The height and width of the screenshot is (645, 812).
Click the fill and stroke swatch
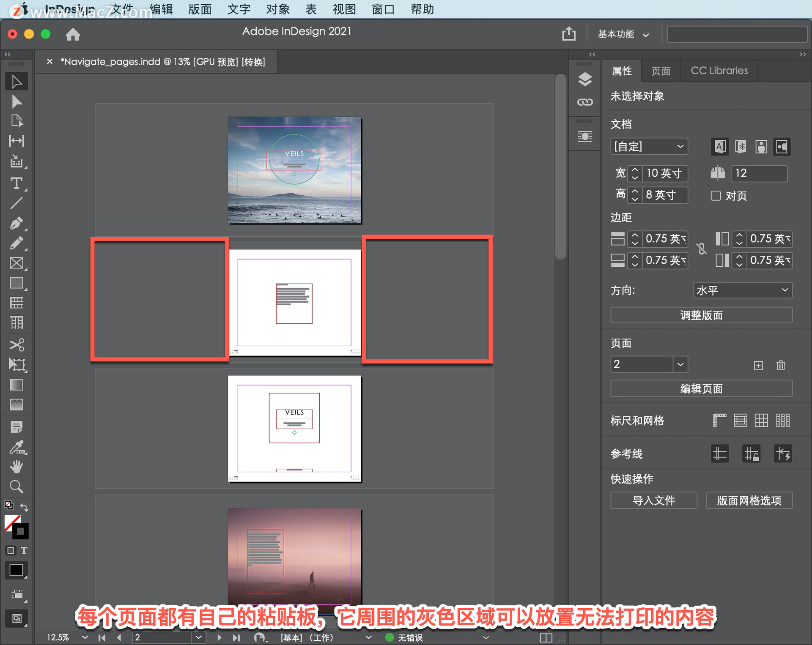pos(16,527)
